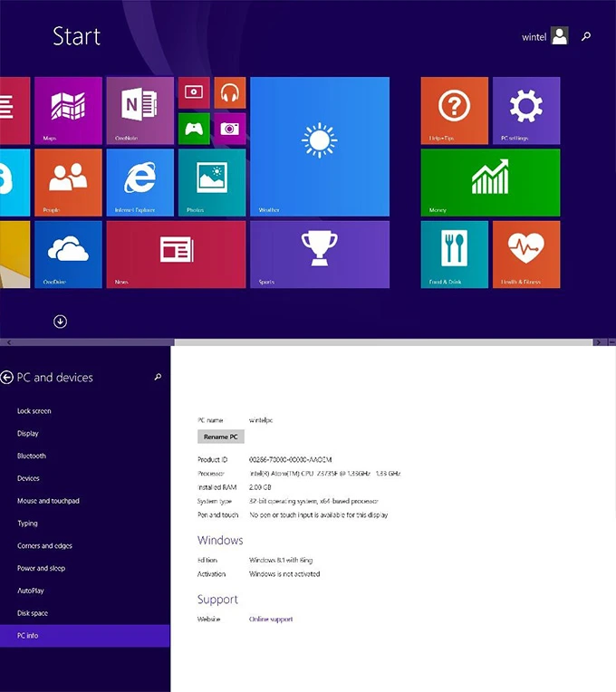Select AutoPlay settings
Screen dimensions: 616x692
click(85, 591)
